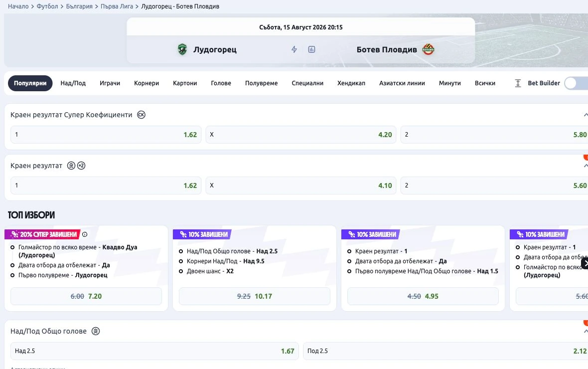Click Първо полувреме Над/Под Общо голове selection
The width and height of the screenshot is (588, 369).
427,271
